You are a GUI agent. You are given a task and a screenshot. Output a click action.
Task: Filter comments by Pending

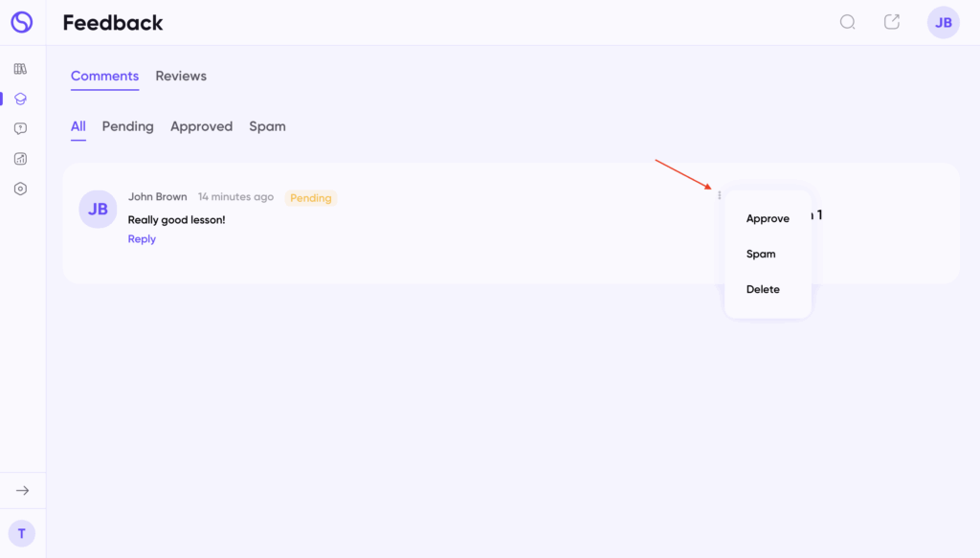(x=127, y=126)
